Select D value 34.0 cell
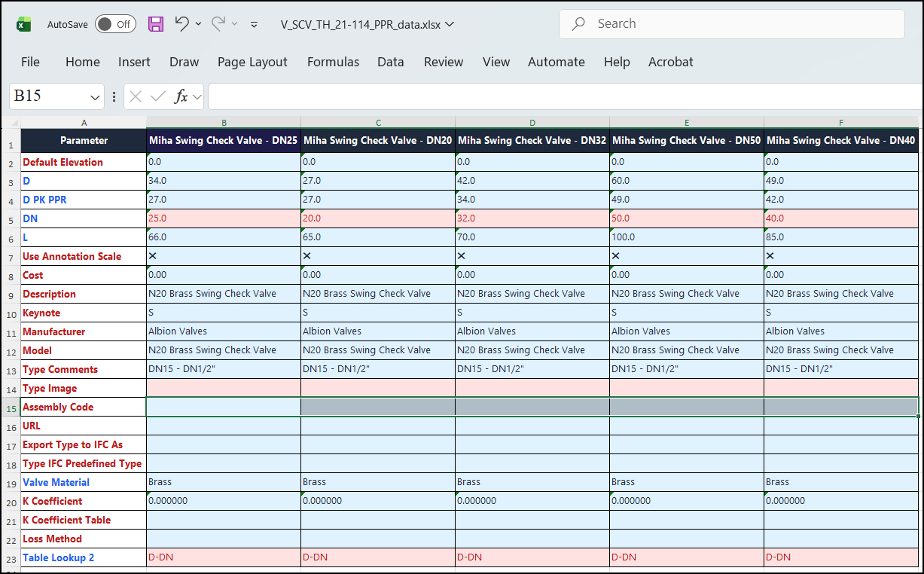Viewport: 924px width, 574px height. point(224,181)
